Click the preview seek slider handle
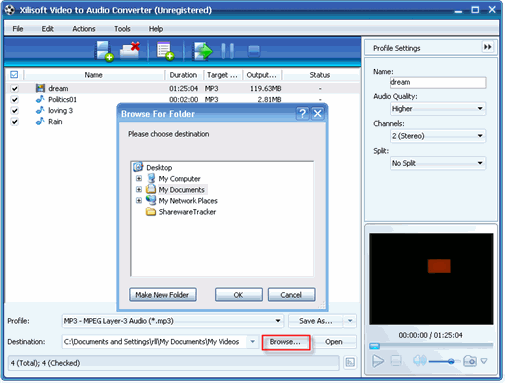Viewport: 505px width, 383px height. pos(374,346)
